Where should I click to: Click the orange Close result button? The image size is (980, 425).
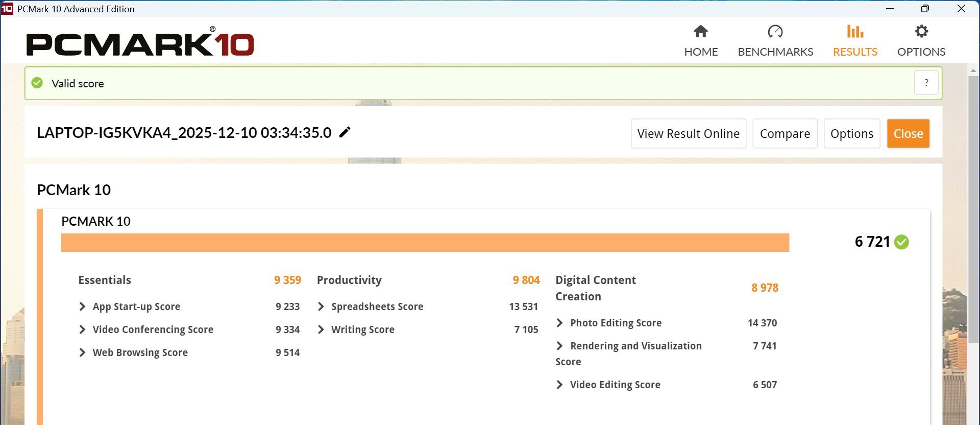(908, 134)
